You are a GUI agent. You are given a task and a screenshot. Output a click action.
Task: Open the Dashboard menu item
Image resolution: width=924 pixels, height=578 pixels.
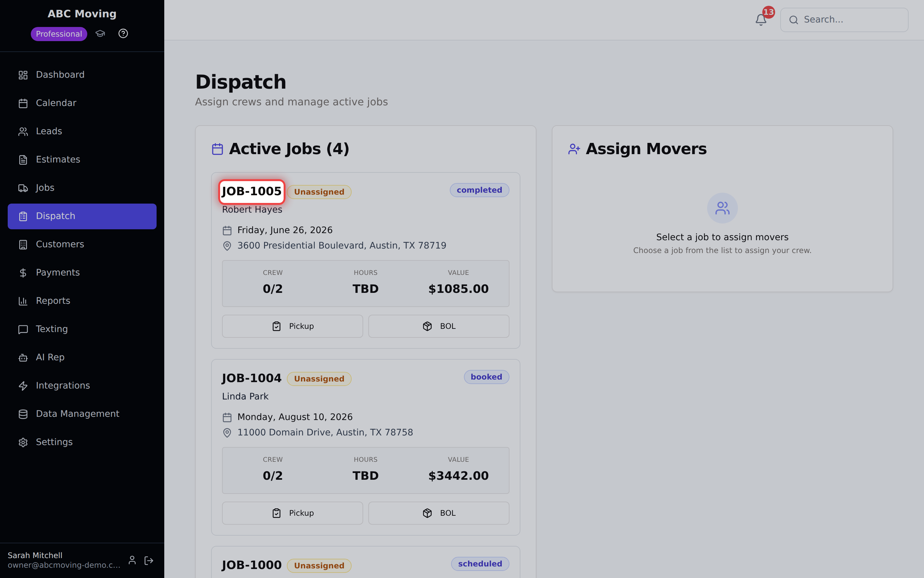[82, 75]
